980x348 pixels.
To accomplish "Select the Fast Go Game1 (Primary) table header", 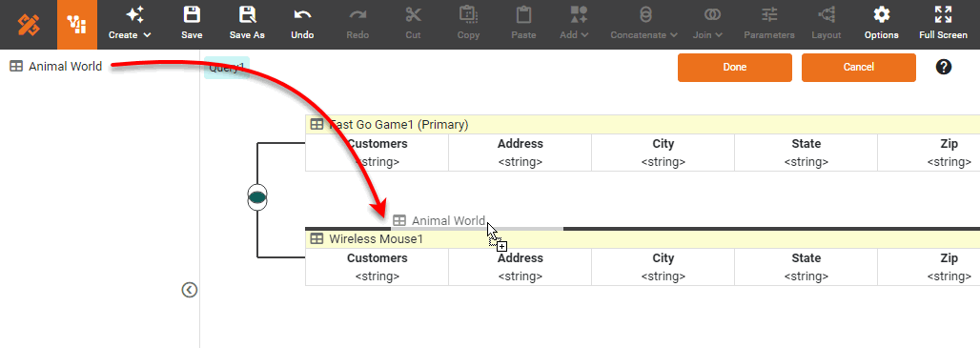I will pyautogui.click(x=643, y=124).
